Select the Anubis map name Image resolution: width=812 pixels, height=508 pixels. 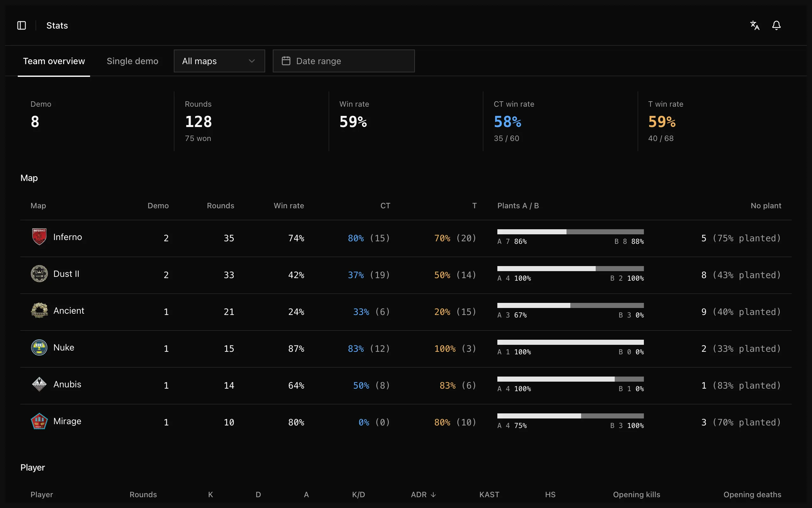[x=67, y=384]
